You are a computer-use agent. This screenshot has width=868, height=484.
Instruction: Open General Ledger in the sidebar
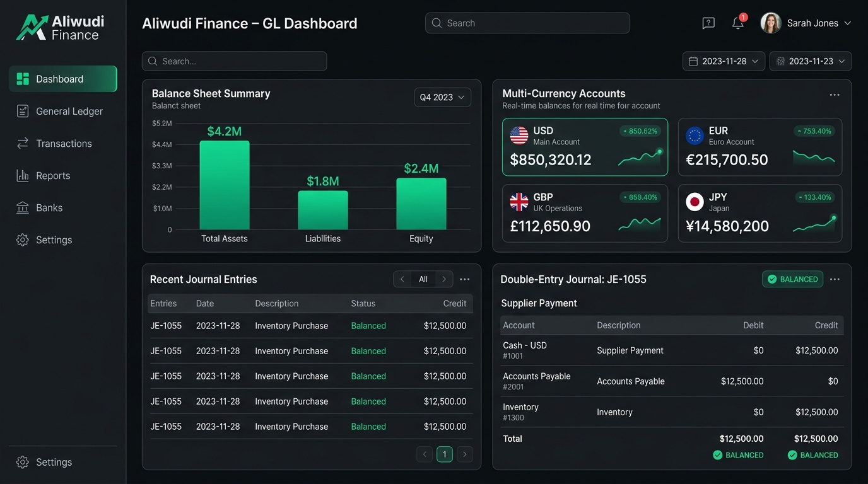tap(63, 111)
